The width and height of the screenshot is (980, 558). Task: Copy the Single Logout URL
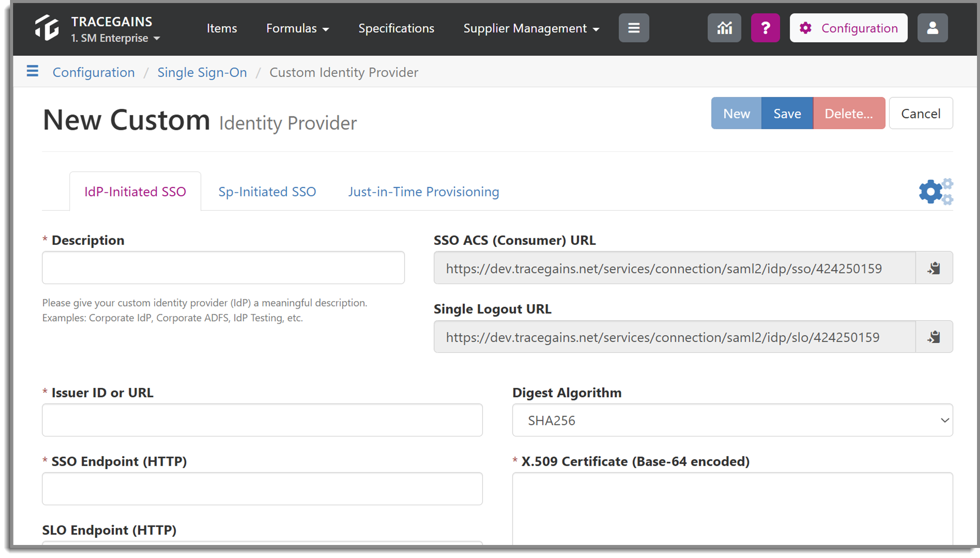click(x=934, y=337)
